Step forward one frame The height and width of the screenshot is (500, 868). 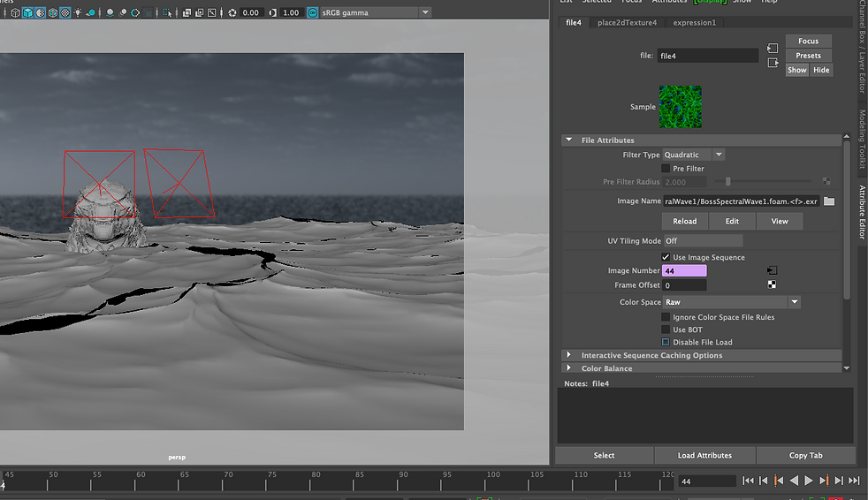tap(839, 481)
